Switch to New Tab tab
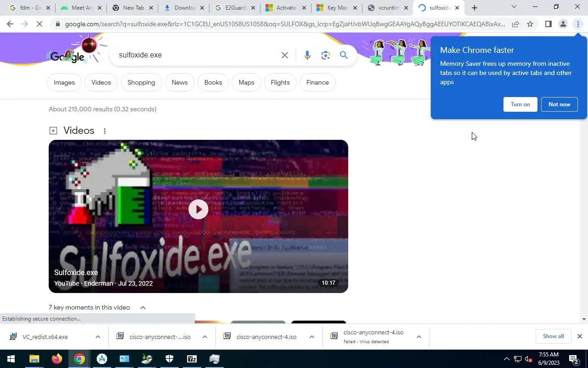 point(131,8)
